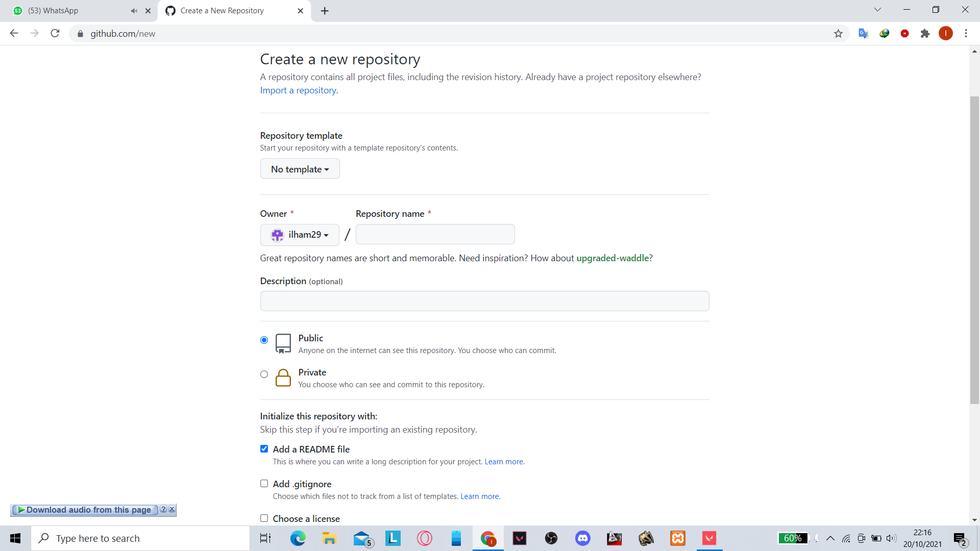Viewport: 980px width, 551px height.
Task: Open the No template dropdown
Action: click(300, 168)
